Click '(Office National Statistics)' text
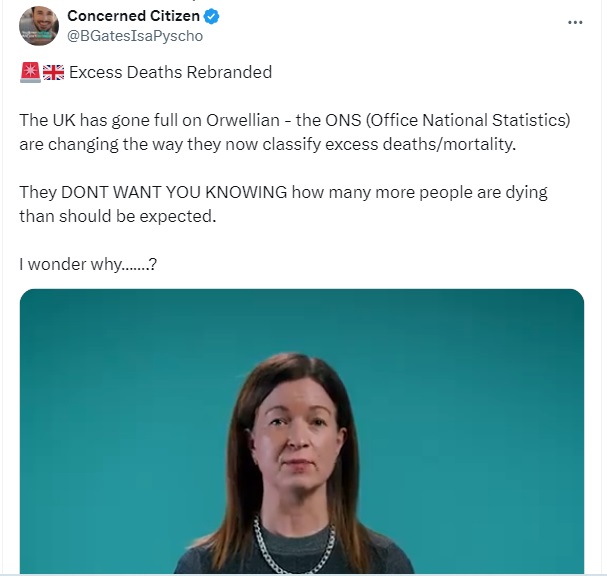607x582 pixels. 468,120
